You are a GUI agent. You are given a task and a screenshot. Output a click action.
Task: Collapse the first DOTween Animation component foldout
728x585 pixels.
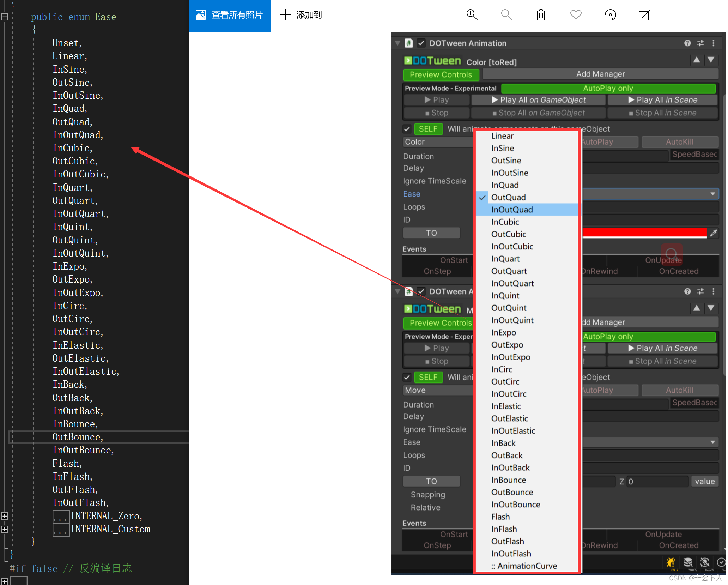[398, 43]
